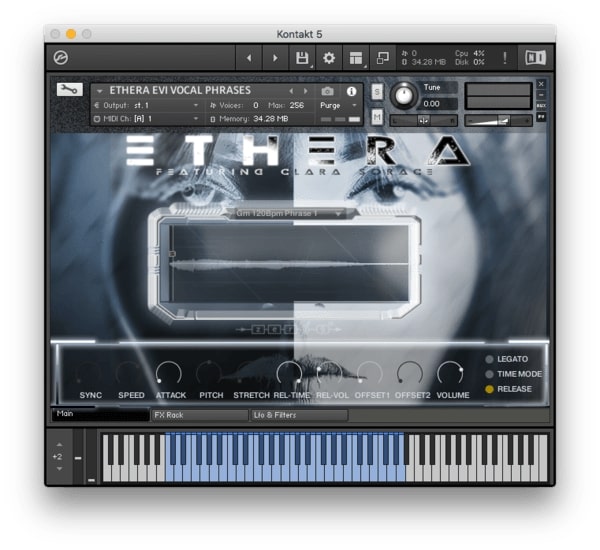Minimize instrument header with the minus button
Viewport: 600px width, 550px height.
click(541, 95)
